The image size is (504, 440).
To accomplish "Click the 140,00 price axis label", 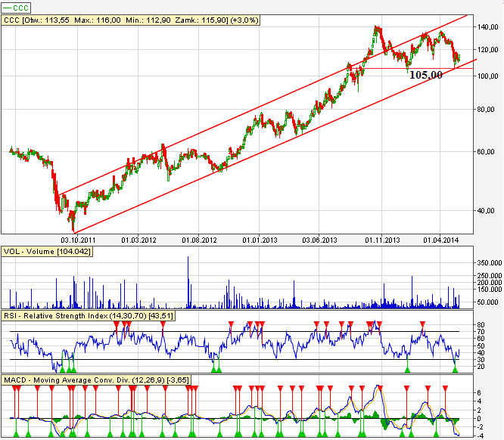I will coord(487,27).
